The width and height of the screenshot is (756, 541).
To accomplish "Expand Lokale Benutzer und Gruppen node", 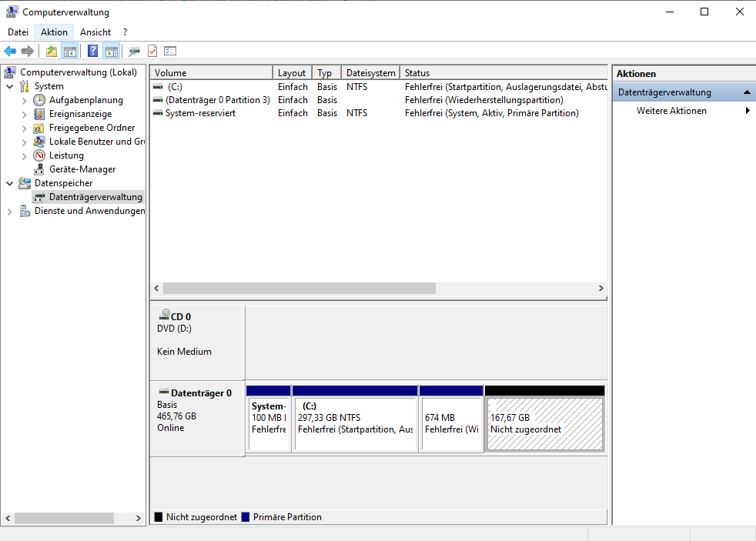I will click(x=24, y=142).
